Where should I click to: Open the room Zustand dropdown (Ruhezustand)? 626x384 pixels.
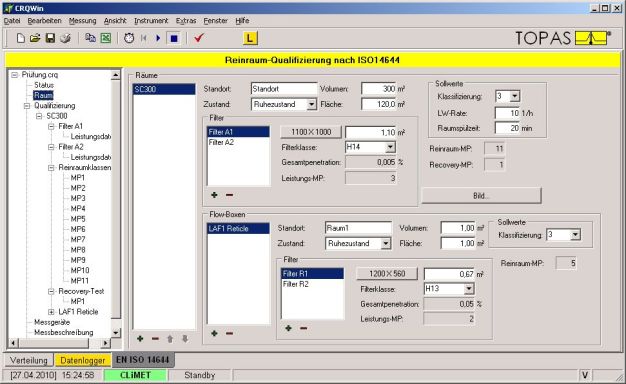(311, 104)
